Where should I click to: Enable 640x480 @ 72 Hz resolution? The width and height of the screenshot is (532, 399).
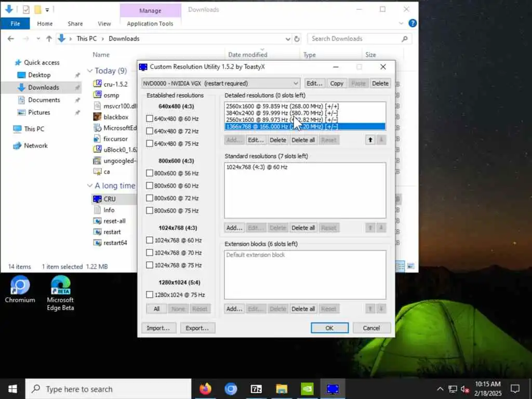click(149, 131)
